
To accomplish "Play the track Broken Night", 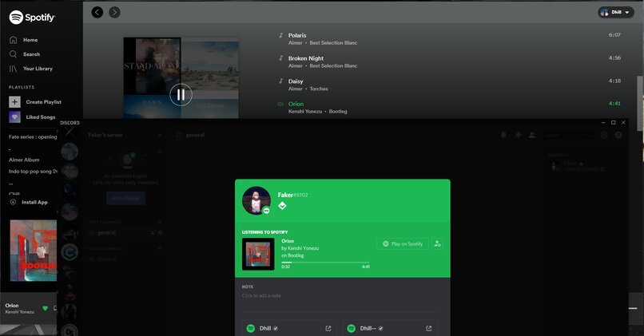I will [305, 58].
